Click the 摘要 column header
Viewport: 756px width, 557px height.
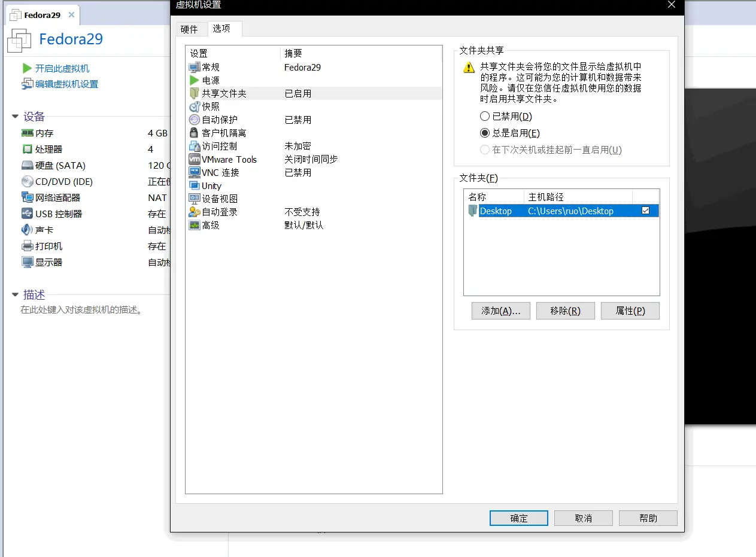[361, 53]
